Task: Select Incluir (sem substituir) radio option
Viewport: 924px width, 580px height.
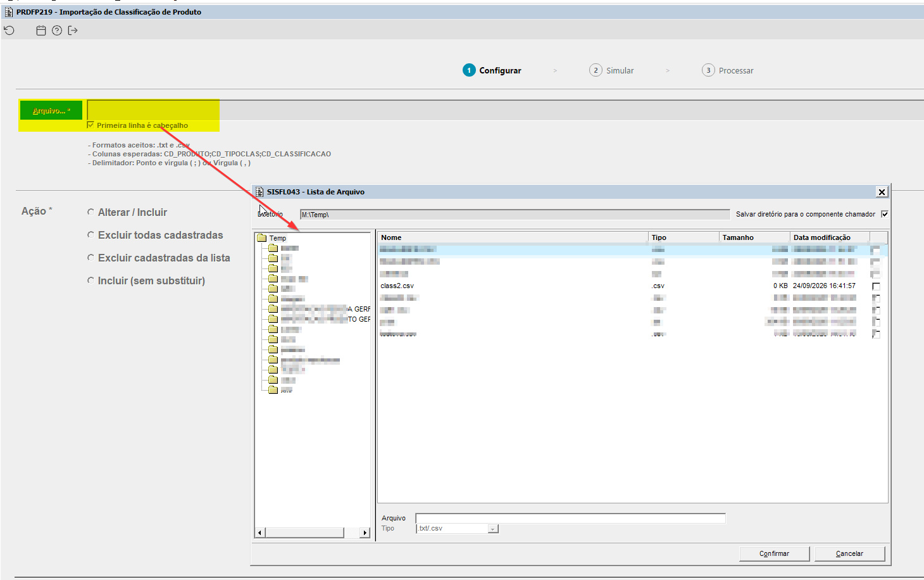Action: point(91,281)
